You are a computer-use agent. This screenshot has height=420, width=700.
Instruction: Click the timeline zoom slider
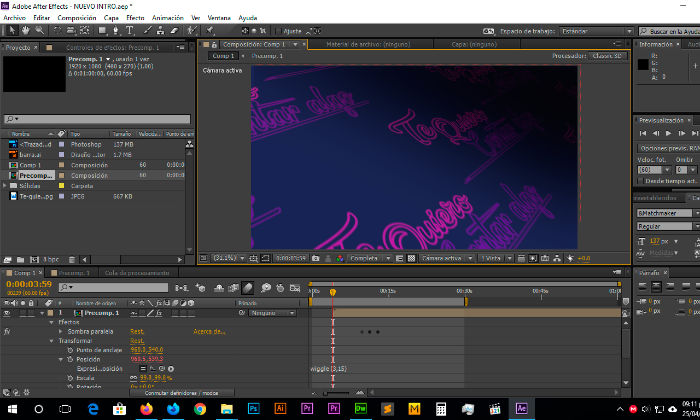click(337, 393)
